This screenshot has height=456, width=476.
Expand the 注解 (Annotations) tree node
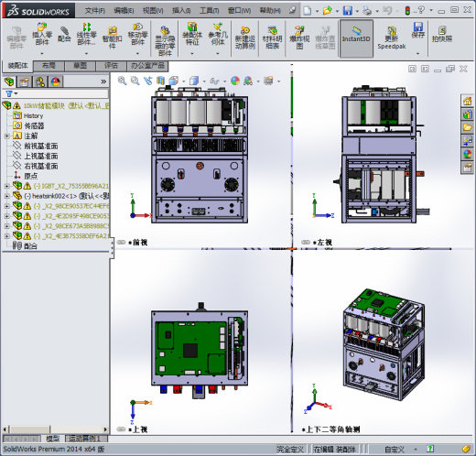[6, 136]
